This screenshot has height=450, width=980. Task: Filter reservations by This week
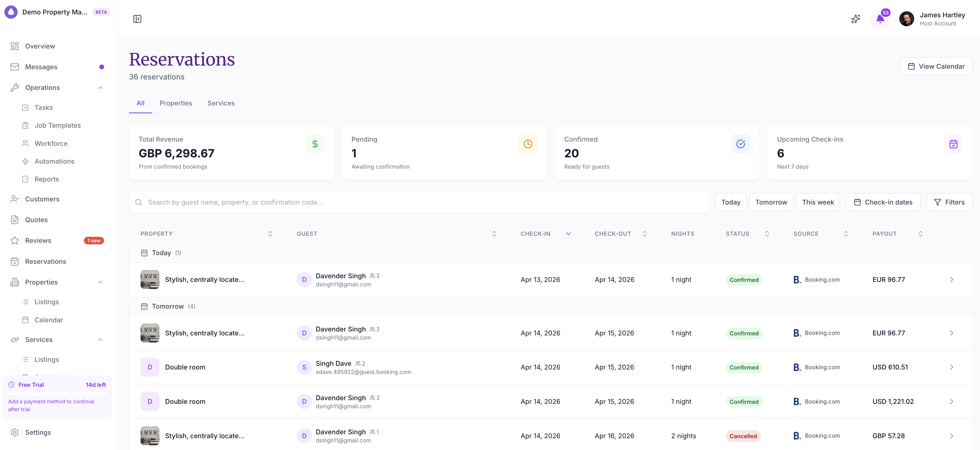click(x=818, y=202)
